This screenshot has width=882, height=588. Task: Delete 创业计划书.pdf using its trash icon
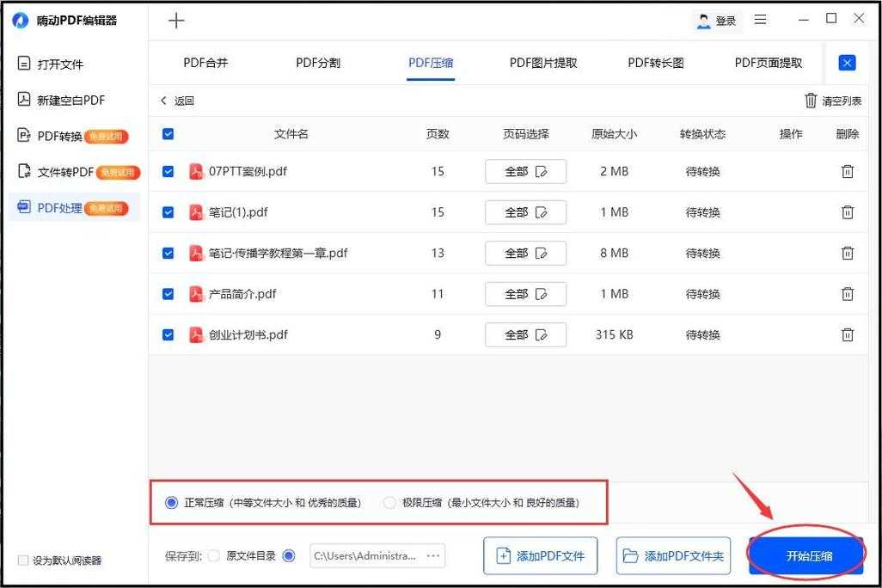848,334
